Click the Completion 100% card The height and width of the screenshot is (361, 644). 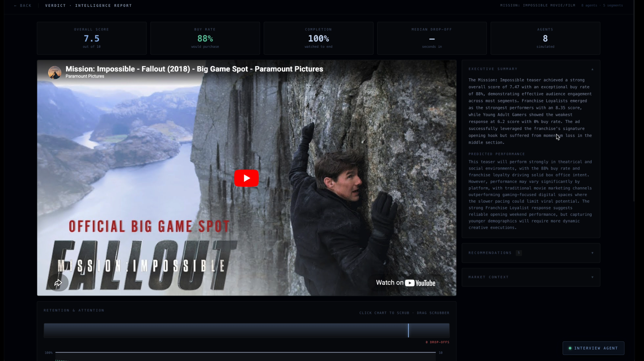(318, 38)
